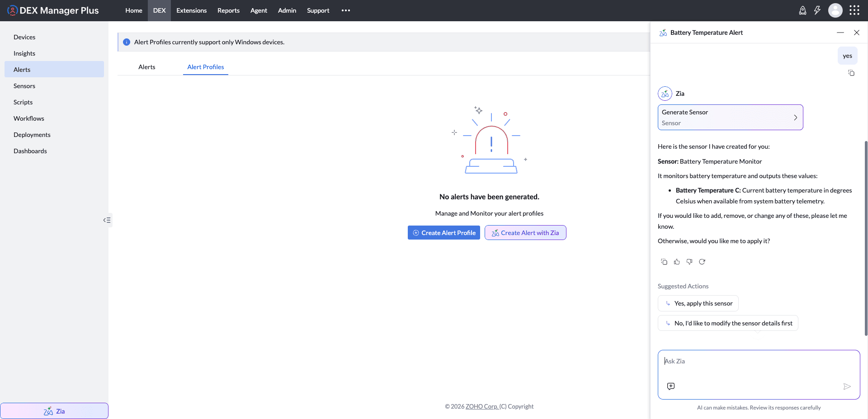
Task: Regenerate Zia's response
Action: 702,262
